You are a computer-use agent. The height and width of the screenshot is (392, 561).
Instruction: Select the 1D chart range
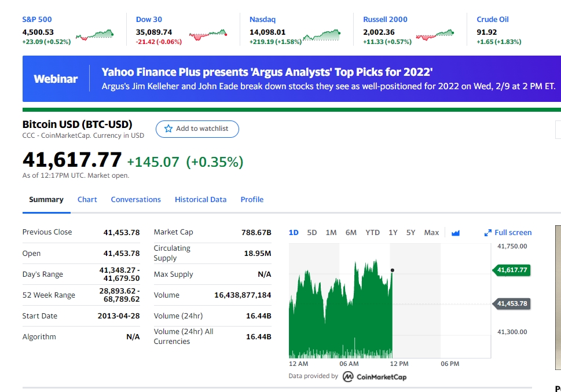click(294, 233)
